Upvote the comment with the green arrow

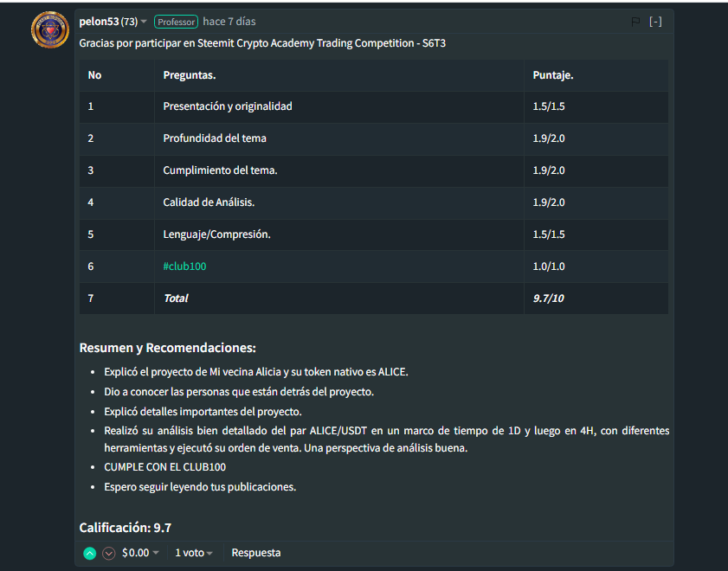click(x=90, y=553)
